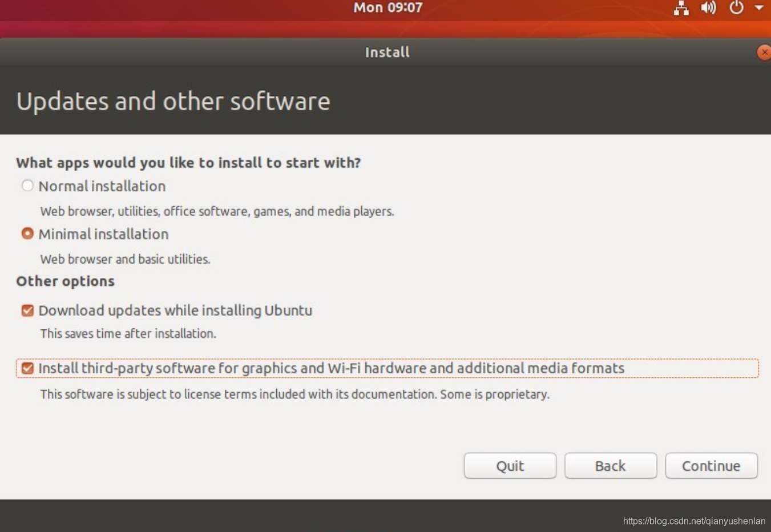Click the 'Some is proprietary' license description
This screenshot has width=771, height=532.
pos(294,394)
